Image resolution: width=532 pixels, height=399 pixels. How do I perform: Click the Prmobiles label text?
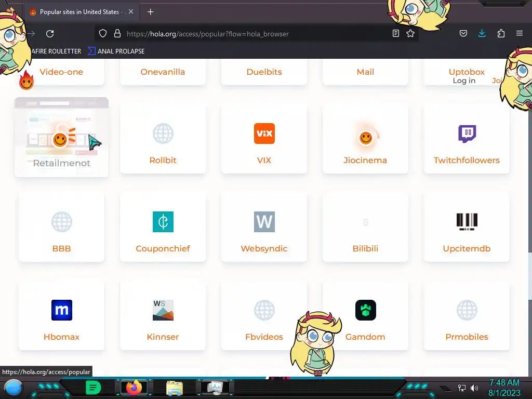[467, 337]
